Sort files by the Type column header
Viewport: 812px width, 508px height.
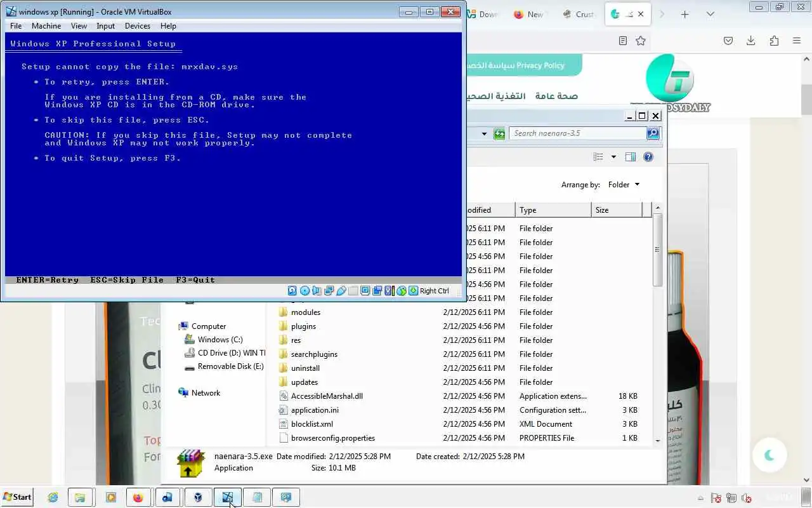point(553,210)
